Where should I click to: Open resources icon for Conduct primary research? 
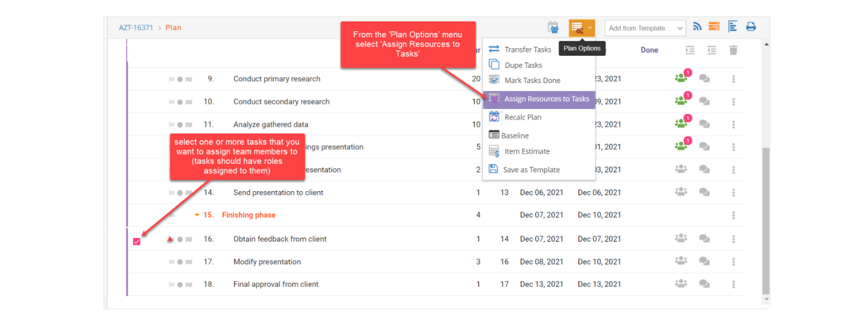coord(681,78)
